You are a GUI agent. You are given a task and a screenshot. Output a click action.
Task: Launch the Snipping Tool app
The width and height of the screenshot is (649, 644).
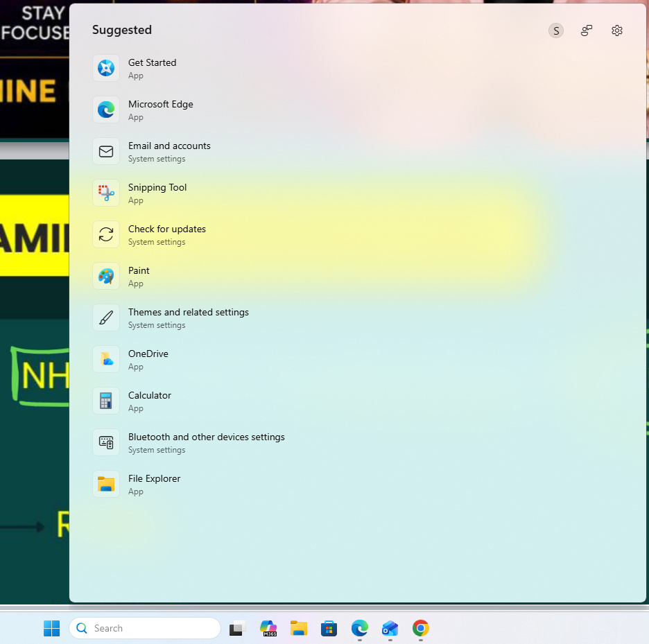[x=139, y=193]
